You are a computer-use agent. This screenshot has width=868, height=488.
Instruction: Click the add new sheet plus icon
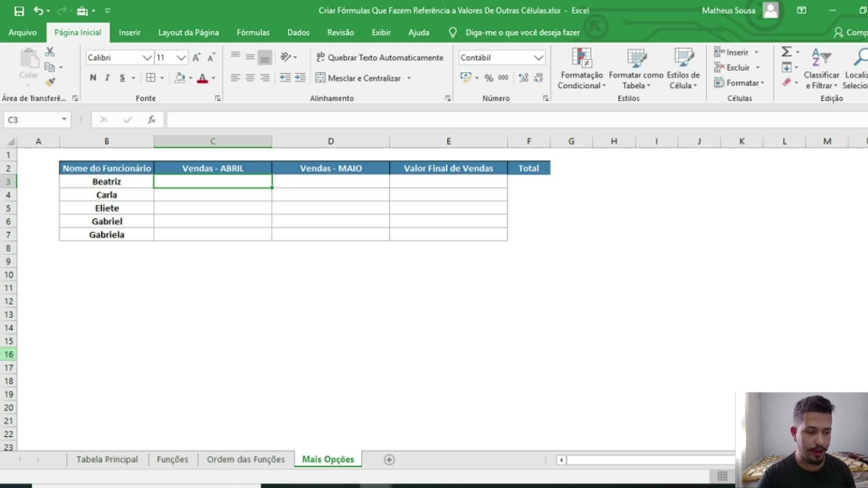pos(389,460)
